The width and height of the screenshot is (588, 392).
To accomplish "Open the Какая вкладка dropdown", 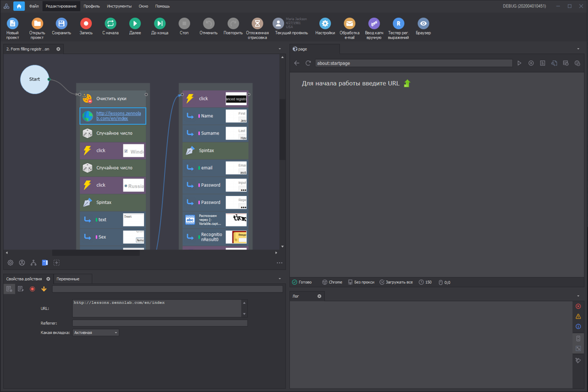I will coord(95,333).
